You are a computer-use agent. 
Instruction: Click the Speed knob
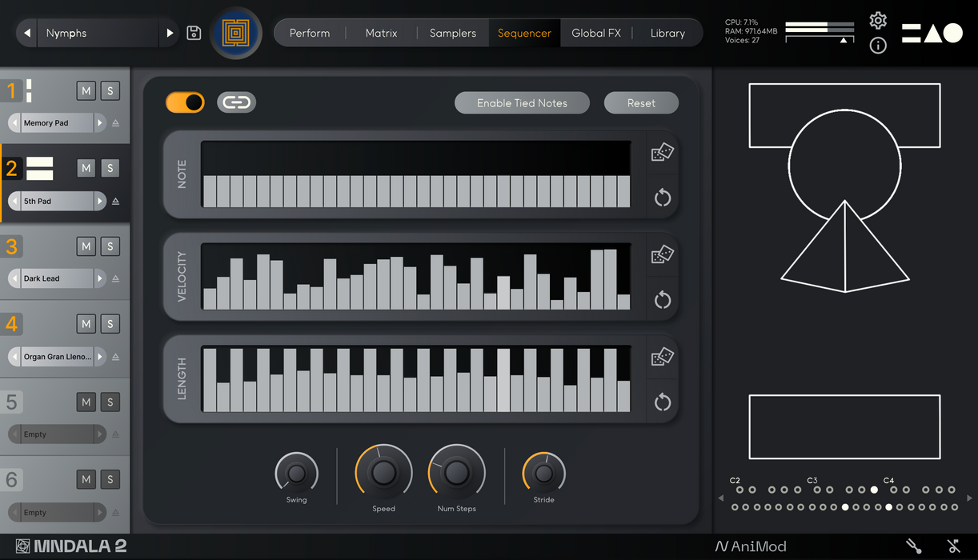pyautogui.click(x=383, y=472)
